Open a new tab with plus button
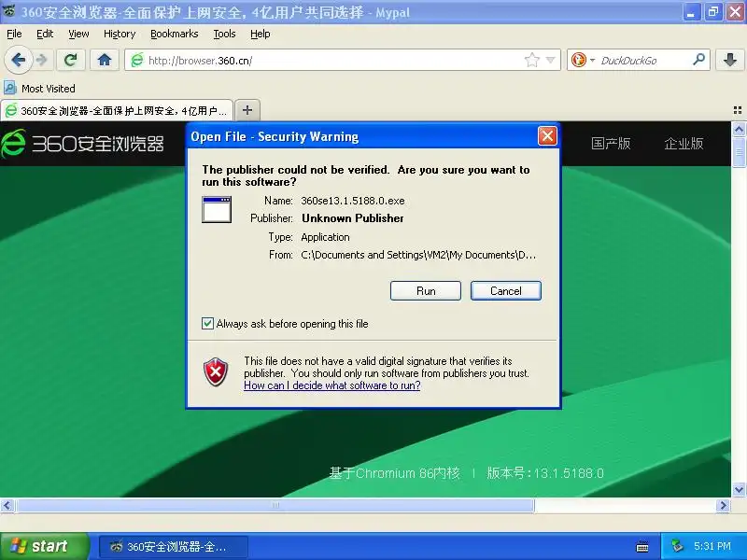Viewport: 747px width, 560px height. point(247,110)
